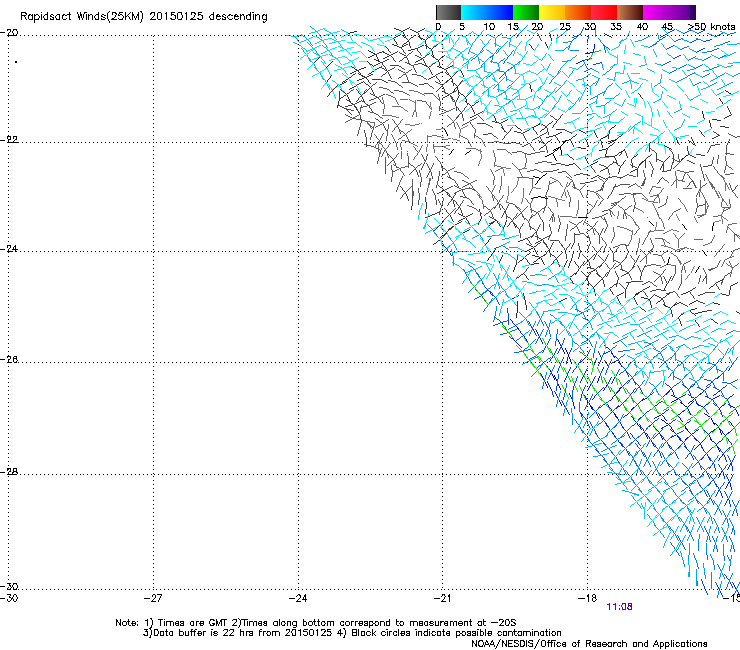Click the '-24' longitude axis label
The height and width of the screenshot is (650, 740).
coord(298,599)
